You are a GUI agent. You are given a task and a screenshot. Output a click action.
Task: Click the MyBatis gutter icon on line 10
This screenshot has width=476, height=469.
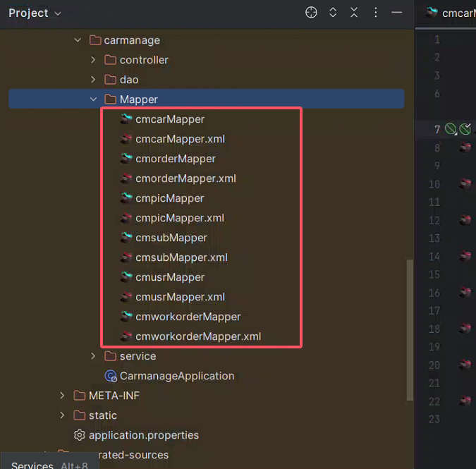465,183
